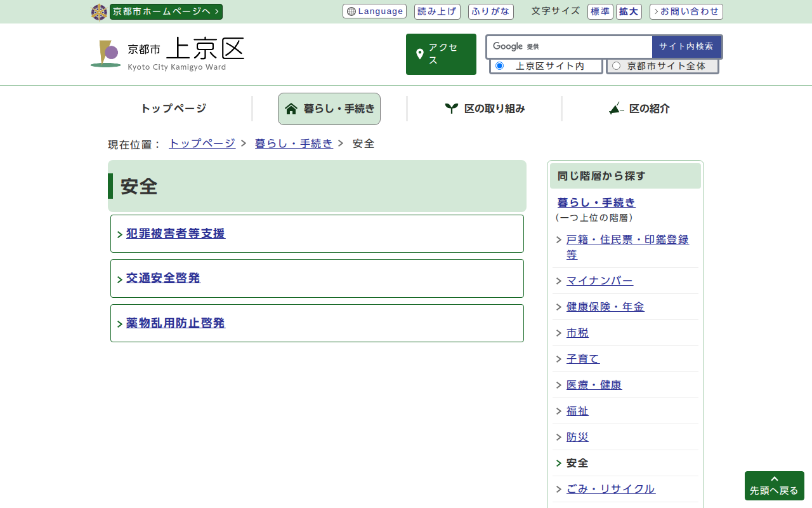The width and height of the screenshot is (812, 508).
Task: Click the house icon in 暮らし・手続き
Action: (x=291, y=109)
